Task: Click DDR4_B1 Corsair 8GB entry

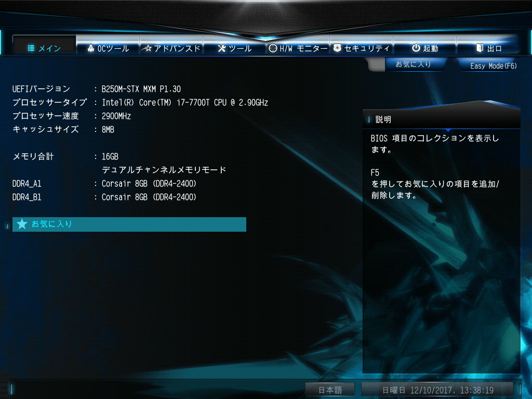Action: coord(149,197)
